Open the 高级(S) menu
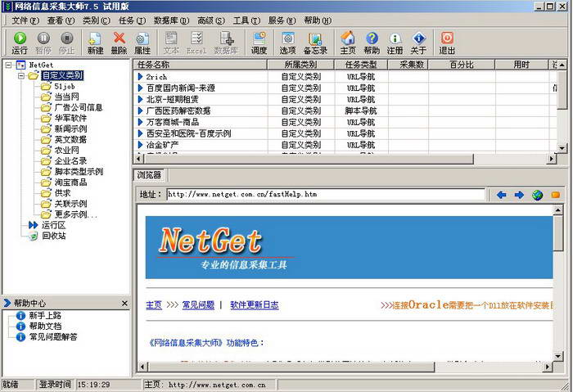573x392 pixels. (211, 20)
